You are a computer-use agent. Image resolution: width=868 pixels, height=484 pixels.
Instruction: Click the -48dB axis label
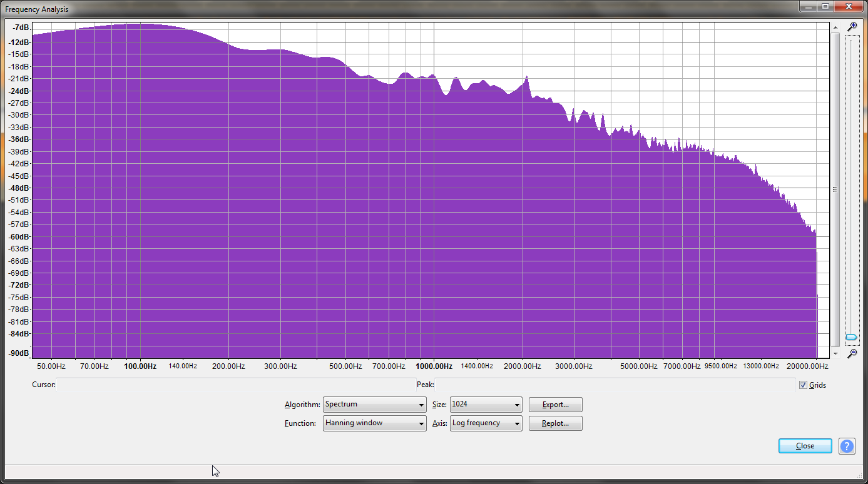click(19, 188)
